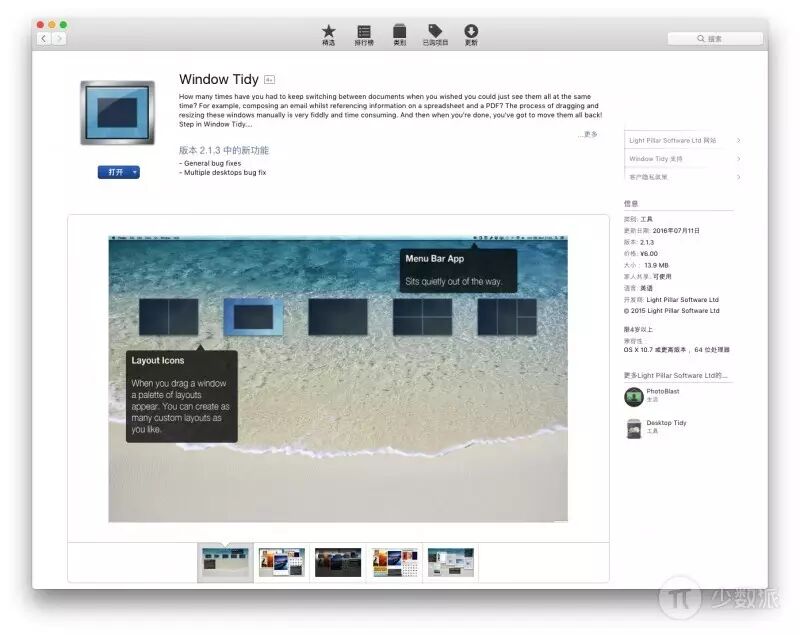Viewport: 800px width, 635px height.
Task: Go back with the left arrow button
Action: tap(44, 38)
